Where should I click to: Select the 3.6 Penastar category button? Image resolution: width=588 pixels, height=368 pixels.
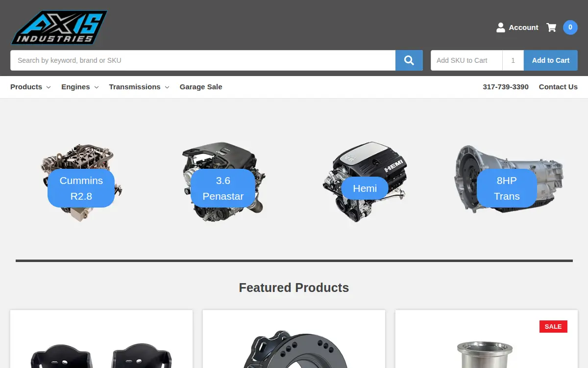(x=223, y=188)
